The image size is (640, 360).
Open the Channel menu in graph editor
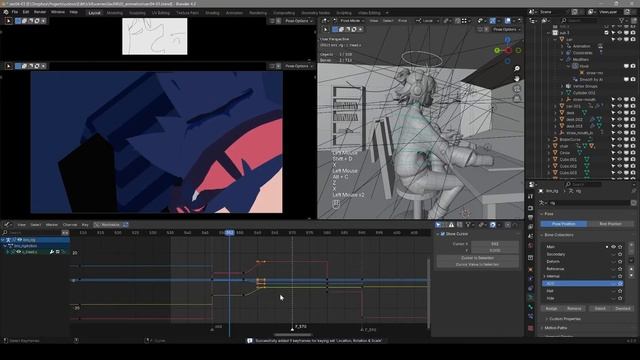coord(70,224)
